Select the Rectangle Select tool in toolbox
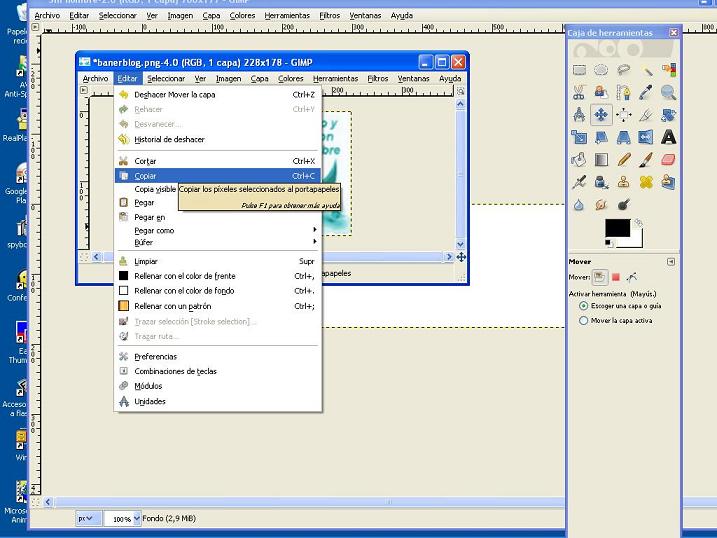Viewport: 717px width, 538px height. coord(579,70)
